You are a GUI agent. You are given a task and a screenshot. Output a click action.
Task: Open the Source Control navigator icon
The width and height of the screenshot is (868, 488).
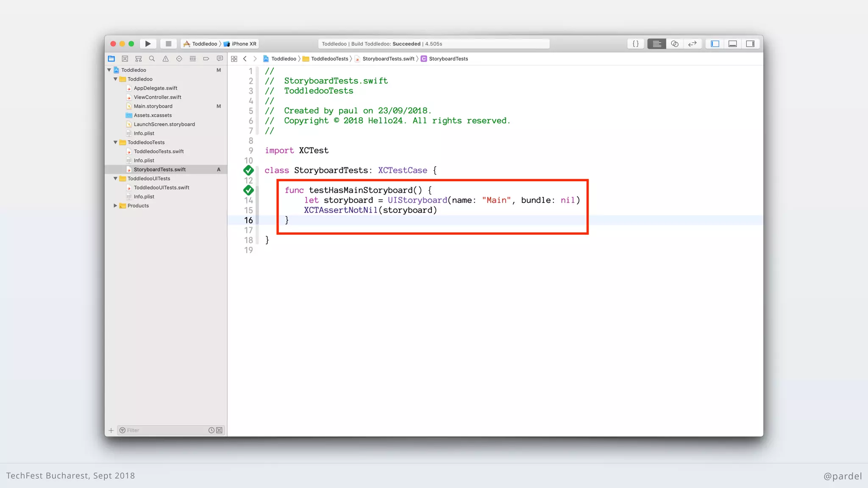[x=125, y=59]
